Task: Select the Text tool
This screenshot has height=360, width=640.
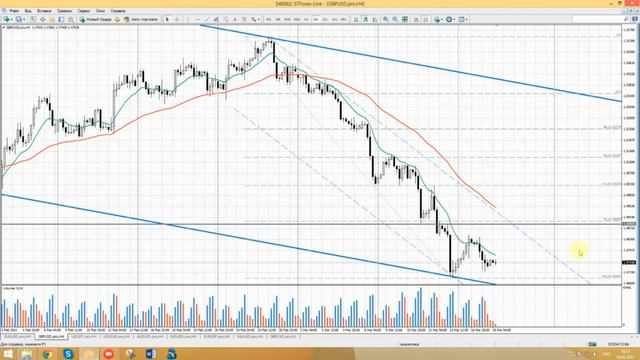Action: (x=235, y=19)
